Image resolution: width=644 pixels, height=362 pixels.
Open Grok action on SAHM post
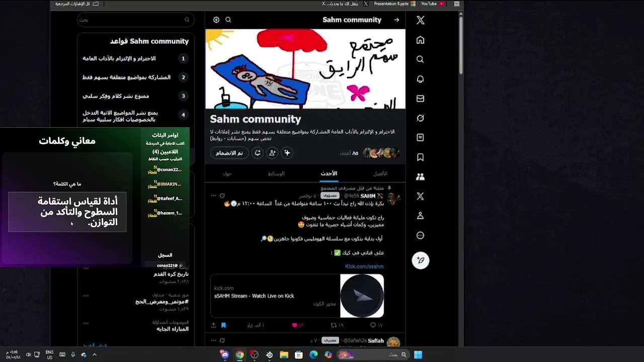pyautogui.click(x=222, y=196)
